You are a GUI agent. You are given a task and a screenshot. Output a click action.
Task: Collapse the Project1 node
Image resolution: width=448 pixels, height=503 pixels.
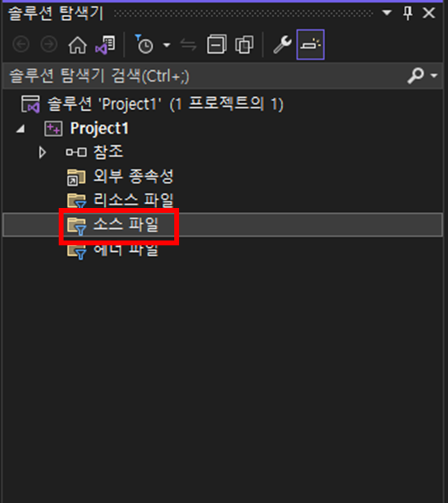[x=20, y=129]
